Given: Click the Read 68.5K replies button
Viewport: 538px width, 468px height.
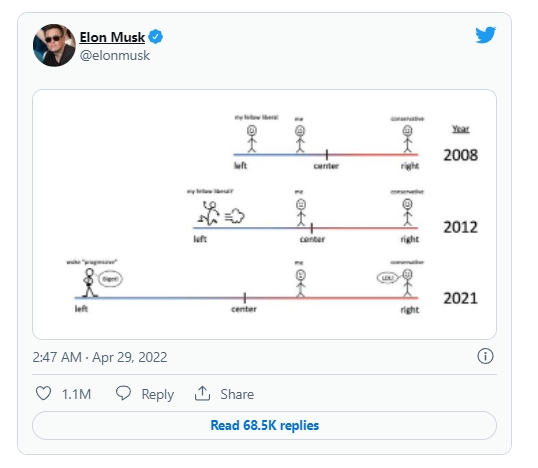Looking at the screenshot, I should pos(265,425).
